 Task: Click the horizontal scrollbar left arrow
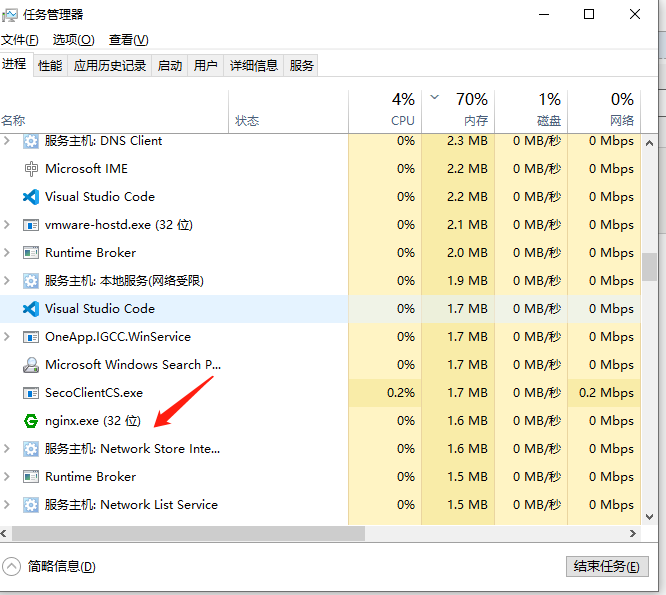coord(4,533)
